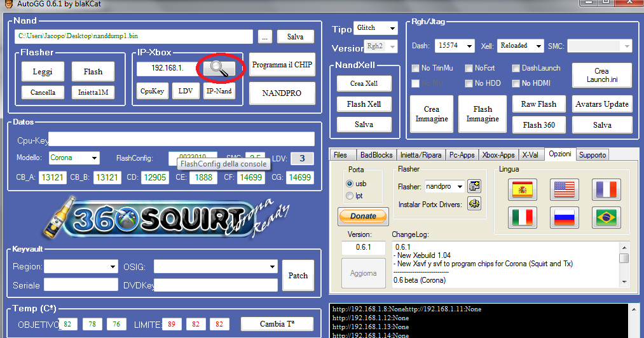Viewport: 644px width, 338px height.
Task: Click the browse (...) button for Nand path
Action: (265, 37)
